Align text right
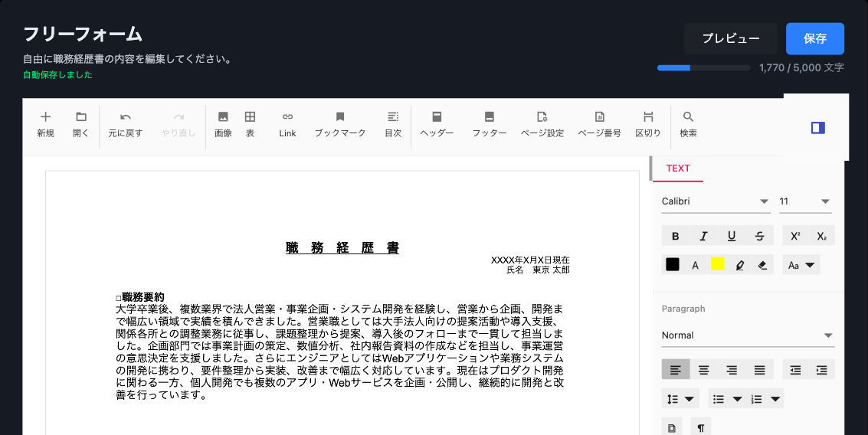Screen dimensions: 868x435 (732, 370)
